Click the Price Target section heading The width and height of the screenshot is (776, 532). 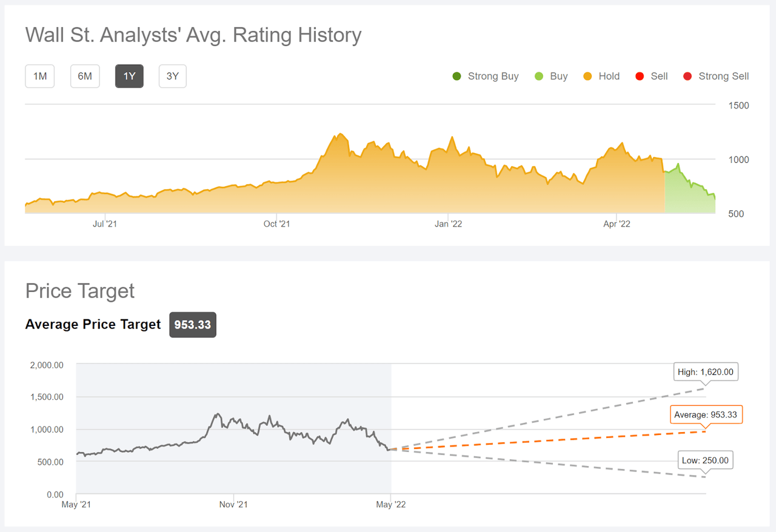79,291
